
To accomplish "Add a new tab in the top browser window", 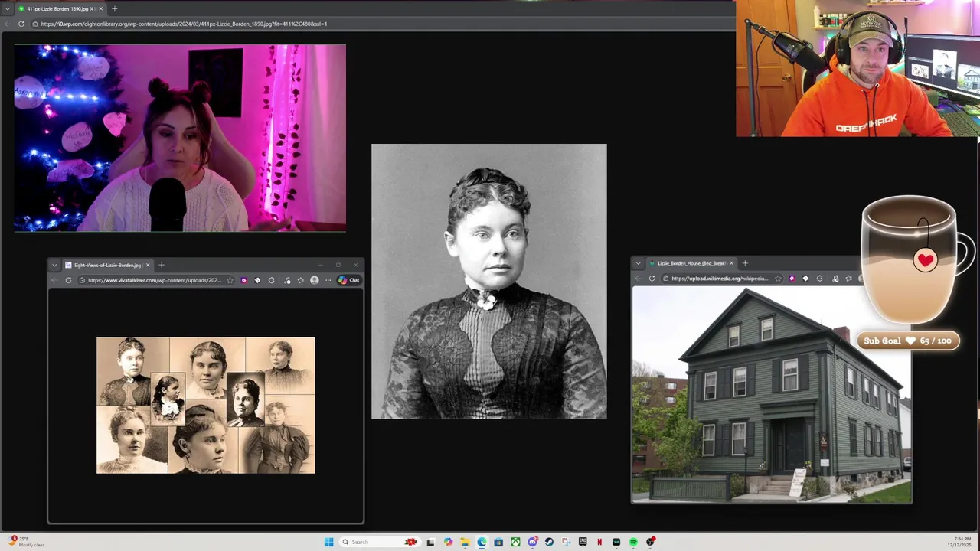I will (x=114, y=8).
